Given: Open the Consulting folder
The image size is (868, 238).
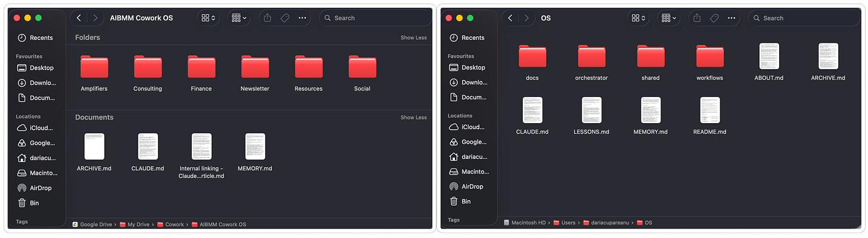Looking at the screenshot, I should pos(148,67).
